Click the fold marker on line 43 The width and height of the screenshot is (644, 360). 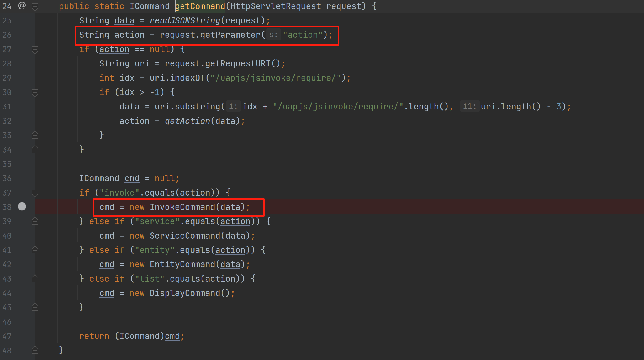pyautogui.click(x=35, y=279)
